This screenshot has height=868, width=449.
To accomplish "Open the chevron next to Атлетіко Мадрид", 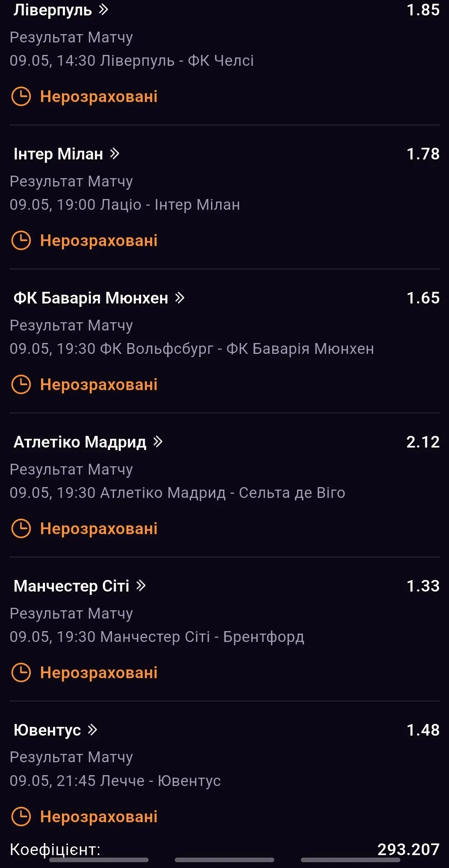I will pos(158,442).
